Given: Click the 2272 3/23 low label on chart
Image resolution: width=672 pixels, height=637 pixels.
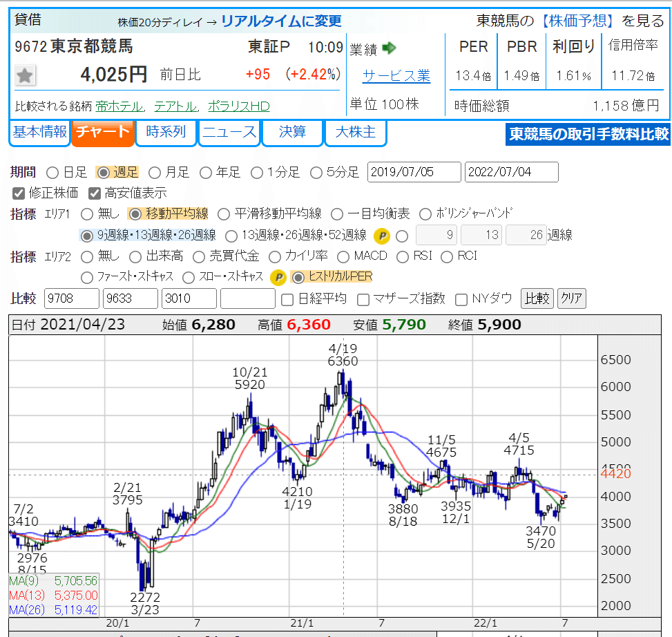Looking at the screenshot, I should pyautogui.click(x=145, y=604).
